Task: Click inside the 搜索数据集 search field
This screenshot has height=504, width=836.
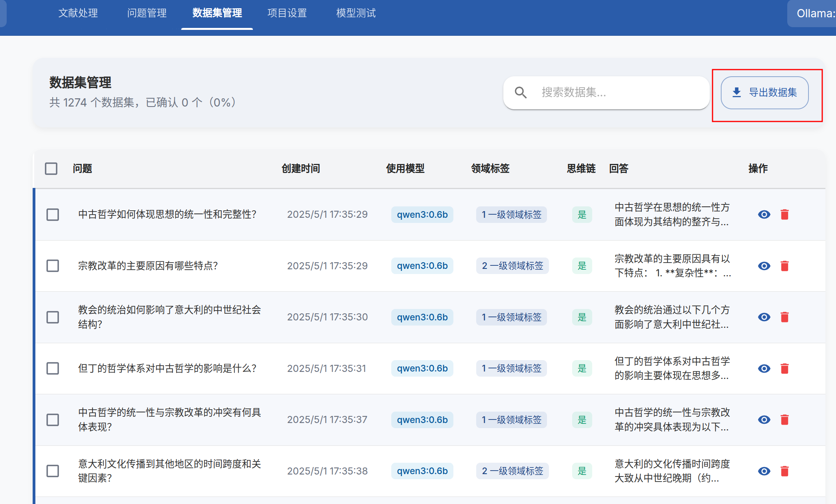Action: point(613,93)
